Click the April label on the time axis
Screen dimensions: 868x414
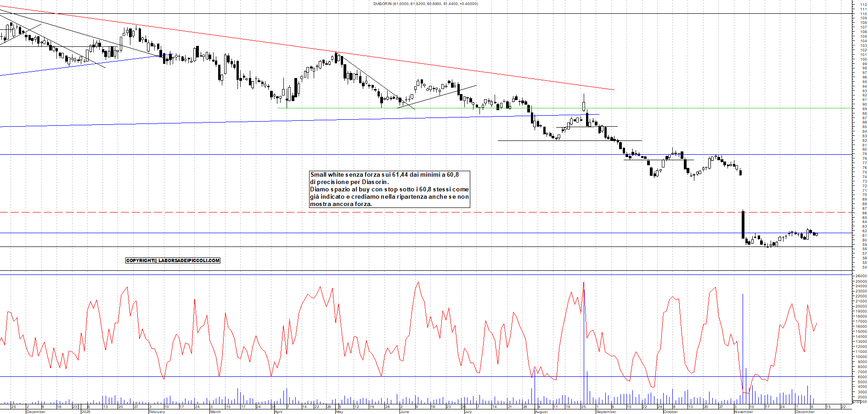click(278, 412)
